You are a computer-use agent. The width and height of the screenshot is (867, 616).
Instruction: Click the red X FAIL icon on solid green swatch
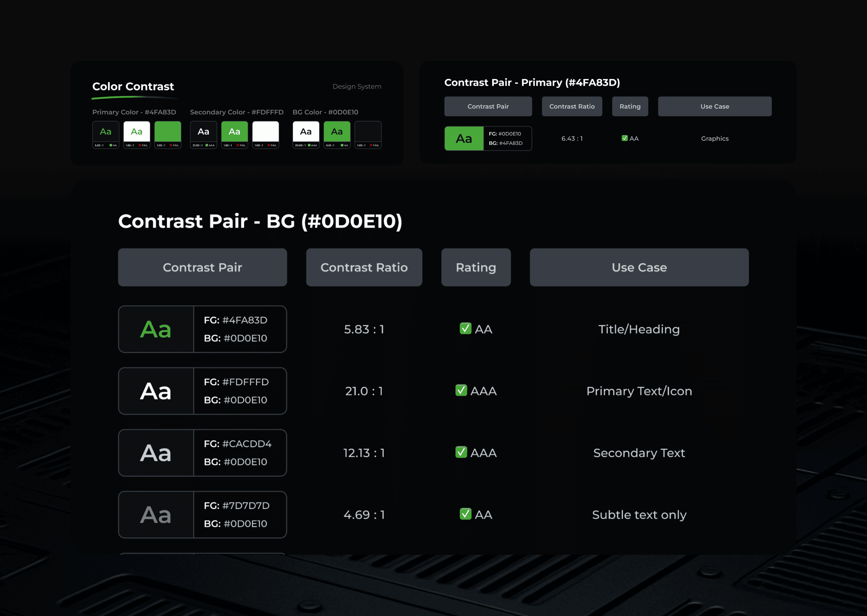click(171, 145)
